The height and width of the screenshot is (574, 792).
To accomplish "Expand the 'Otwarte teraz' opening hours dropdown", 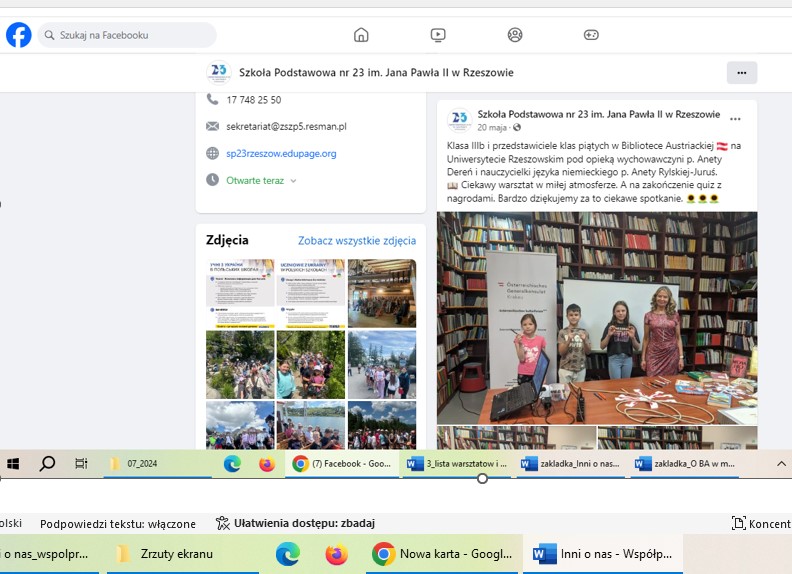I will [x=293, y=181].
